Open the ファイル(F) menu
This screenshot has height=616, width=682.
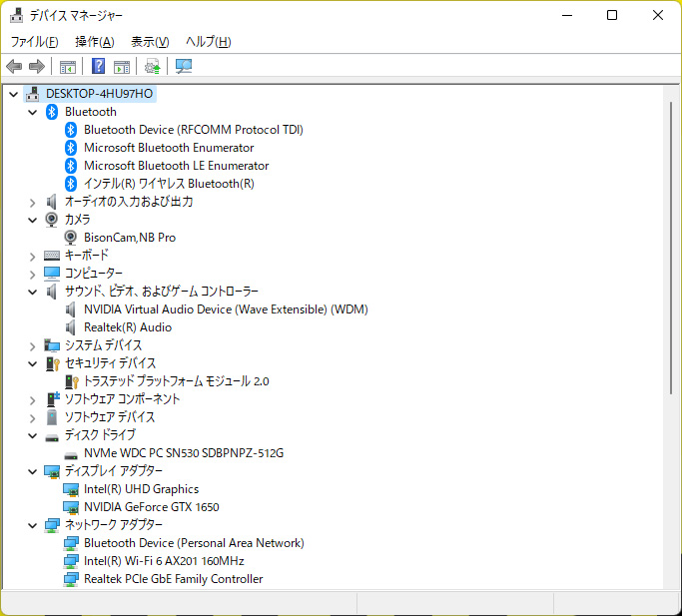pyautogui.click(x=34, y=42)
